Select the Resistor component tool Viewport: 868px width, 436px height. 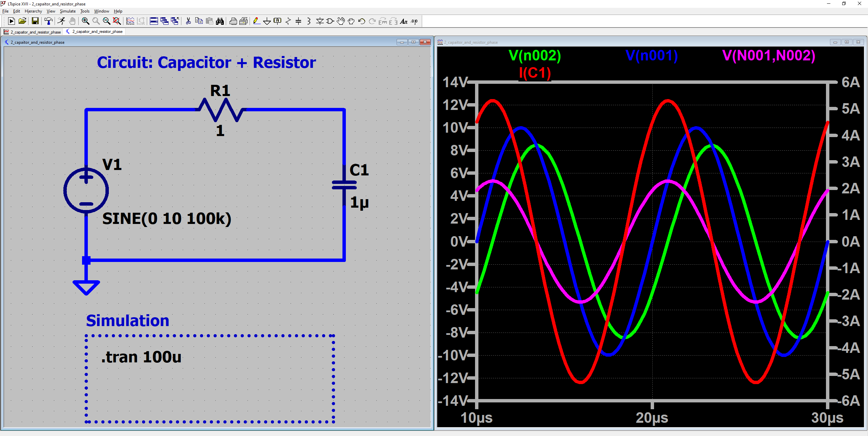[288, 21]
